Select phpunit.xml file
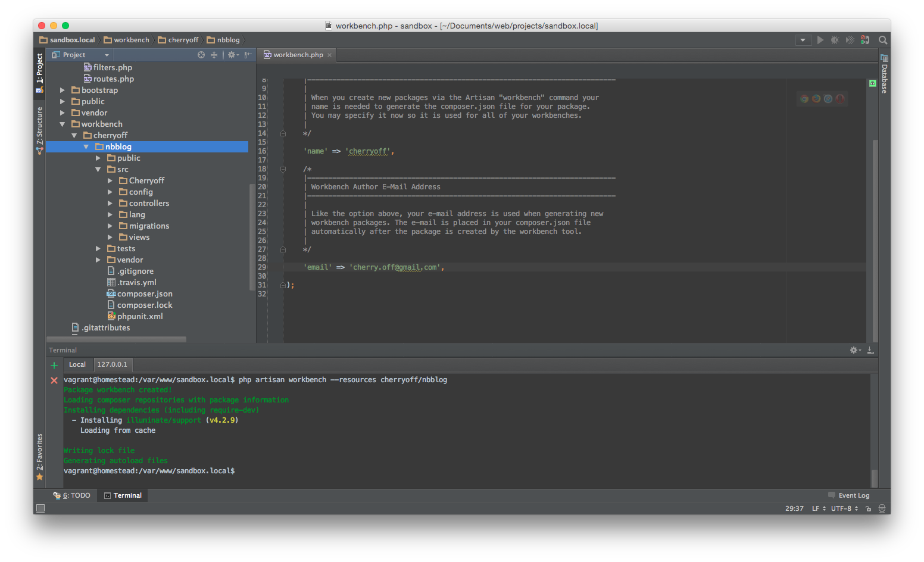 click(135, 317)
